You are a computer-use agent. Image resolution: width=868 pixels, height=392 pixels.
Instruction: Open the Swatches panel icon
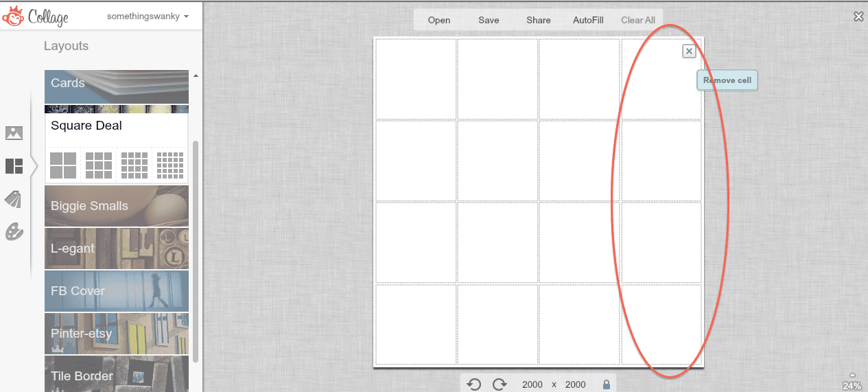click(14, 199)
